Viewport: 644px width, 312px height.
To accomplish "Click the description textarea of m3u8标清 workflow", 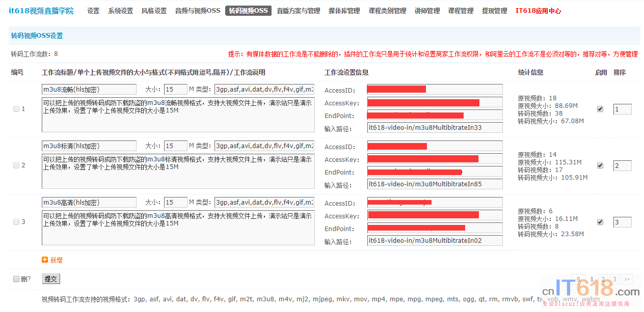I will 178,171.
